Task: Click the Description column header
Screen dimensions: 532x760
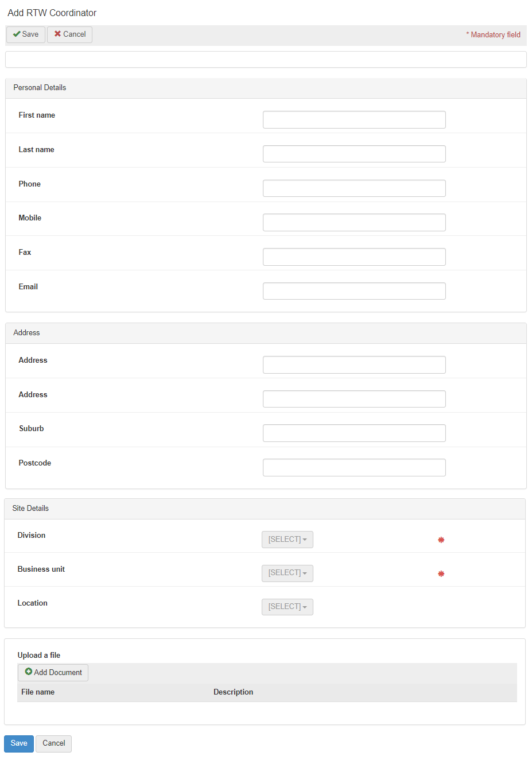Action: (233, 692)
